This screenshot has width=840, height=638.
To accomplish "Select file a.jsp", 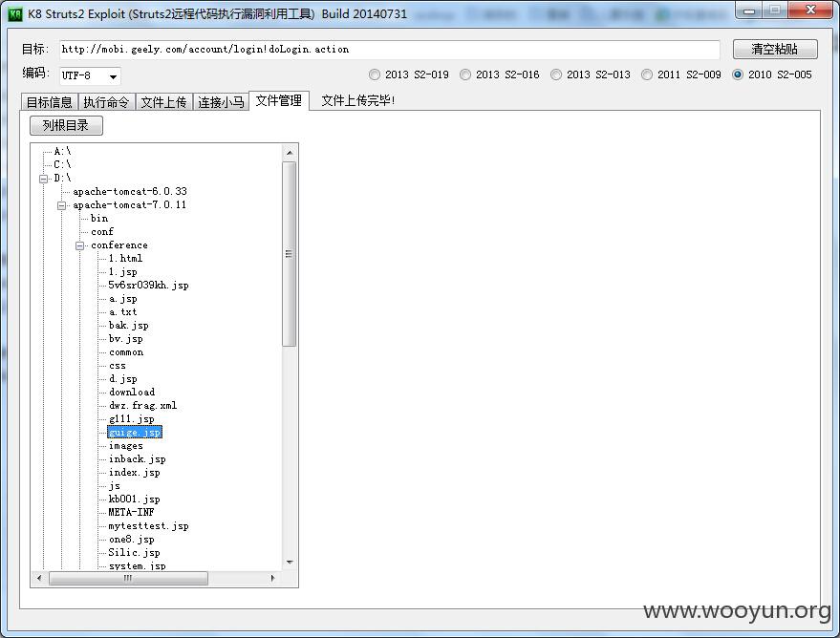I will pos(122,299).
